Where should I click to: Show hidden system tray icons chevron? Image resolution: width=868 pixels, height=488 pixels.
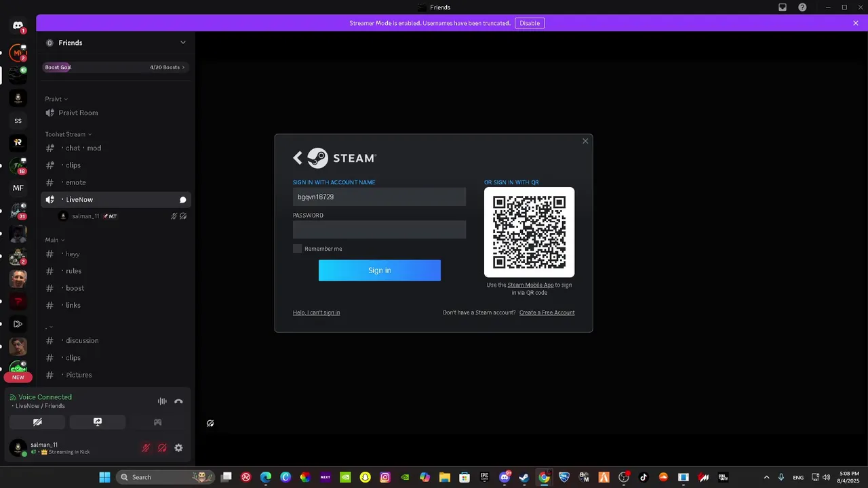click(767, 477)
